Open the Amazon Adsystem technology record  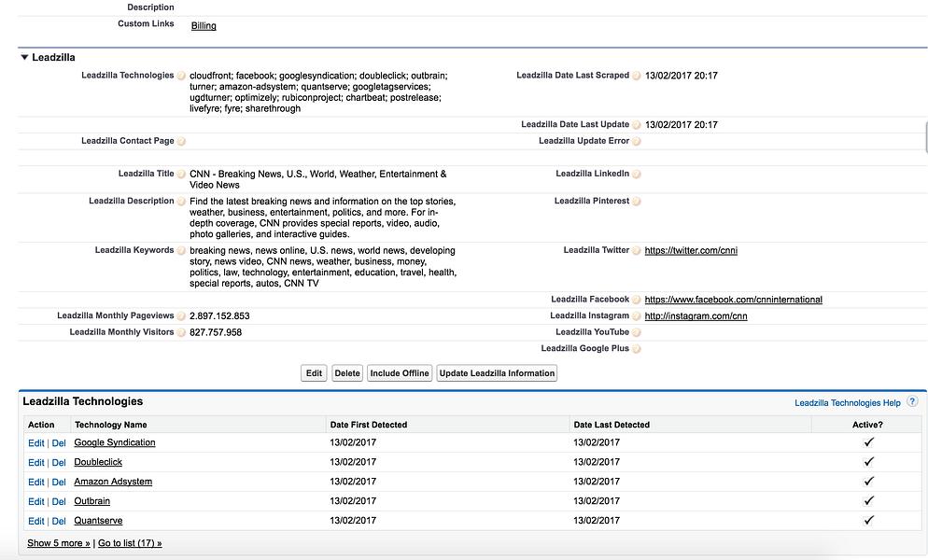[x=113, y=482]
